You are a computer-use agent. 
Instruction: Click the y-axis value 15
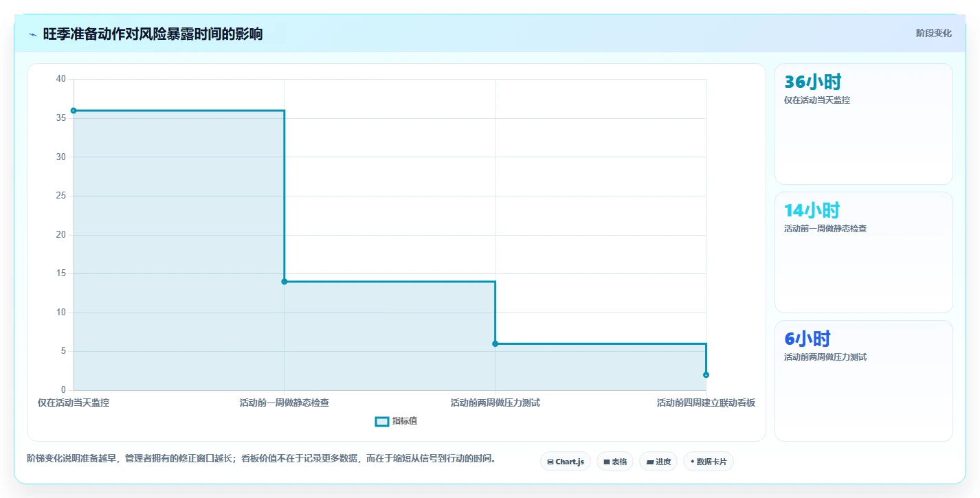tap(61, 273)
